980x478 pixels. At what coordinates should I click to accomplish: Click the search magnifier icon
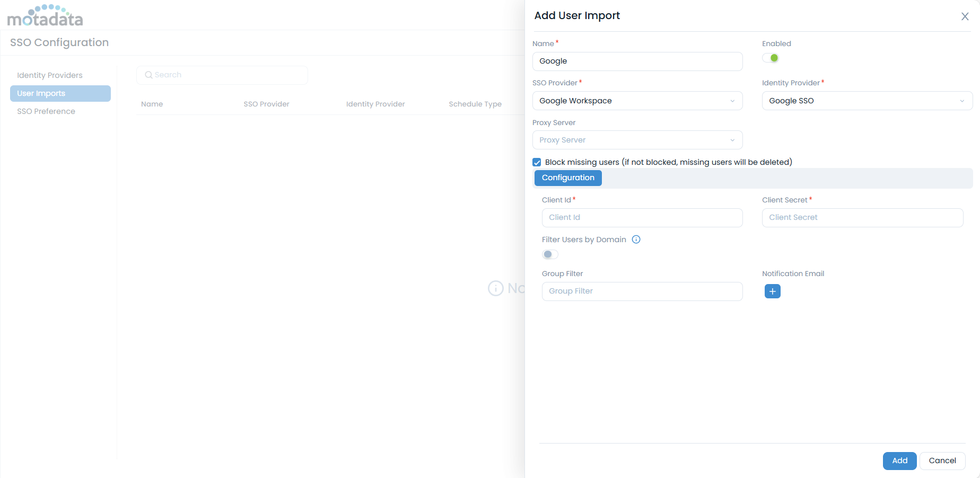tap(149, 75)
